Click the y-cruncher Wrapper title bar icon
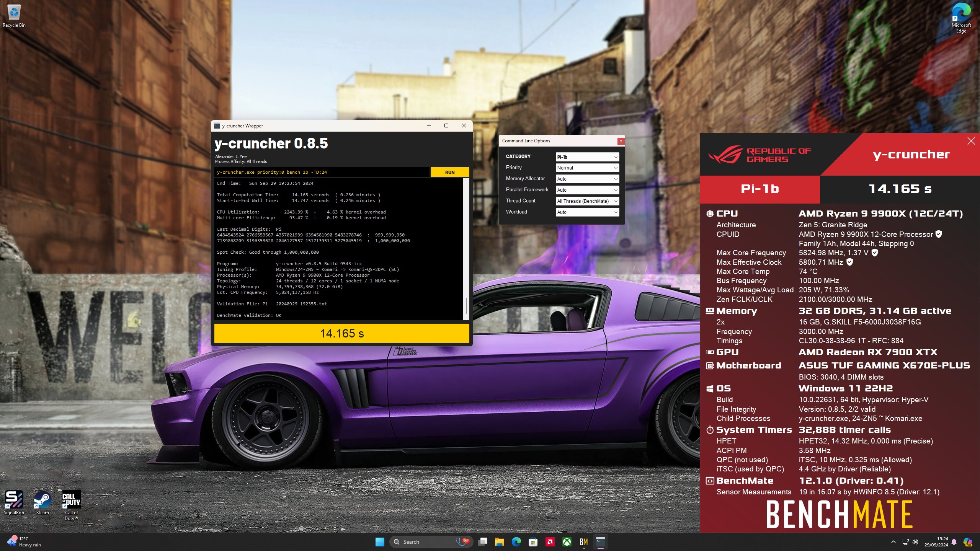This screenshot has width=980, height=551. (217, 126)
